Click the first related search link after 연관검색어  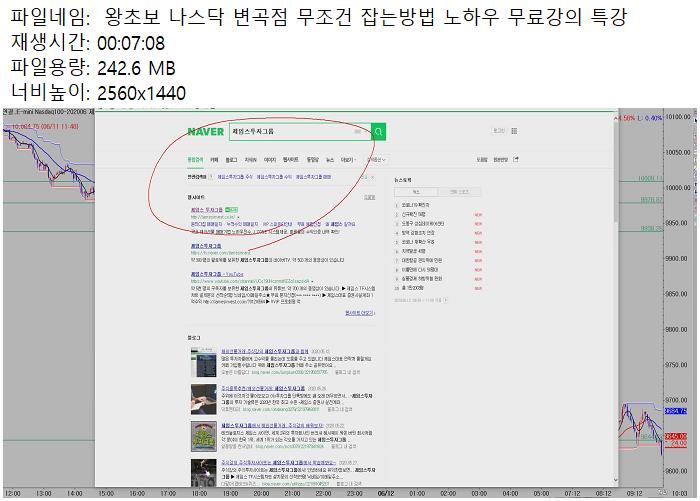[235, 177]
